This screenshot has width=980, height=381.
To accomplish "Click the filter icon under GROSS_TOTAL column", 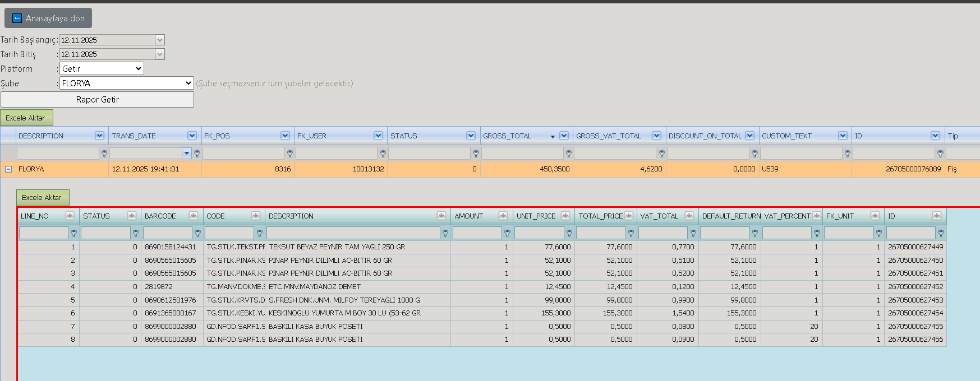I will pyautogui.click(x=569, y=154).
